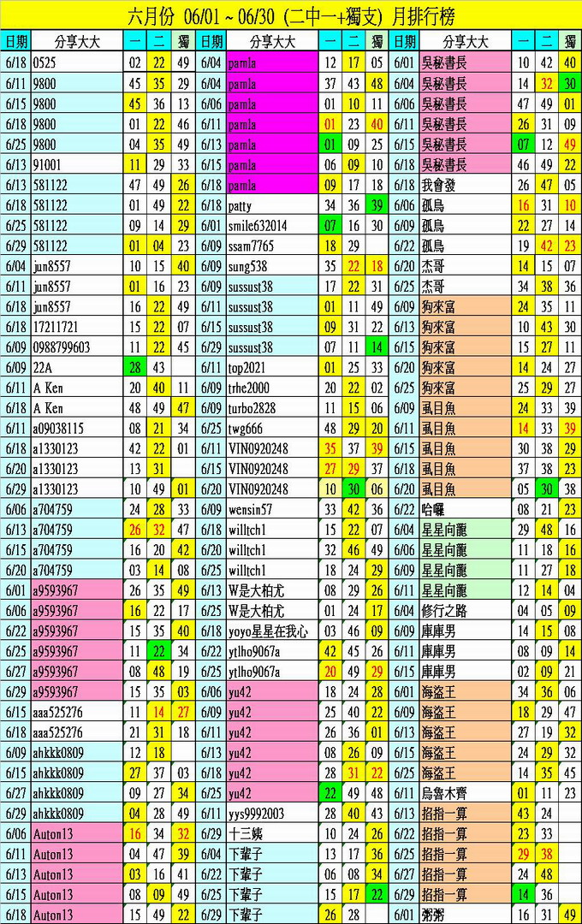The height and width of the screenshot is (924, 582).
Task: Click the green 28 cell in 22A row
Action: click(x=134, y=367)
